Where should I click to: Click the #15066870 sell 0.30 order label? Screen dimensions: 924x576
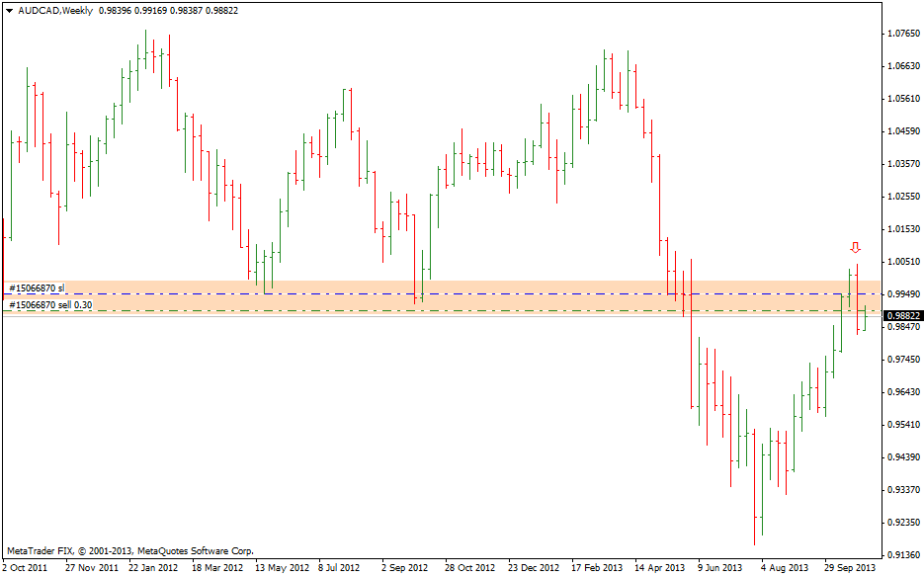click(x=50, y=305)
